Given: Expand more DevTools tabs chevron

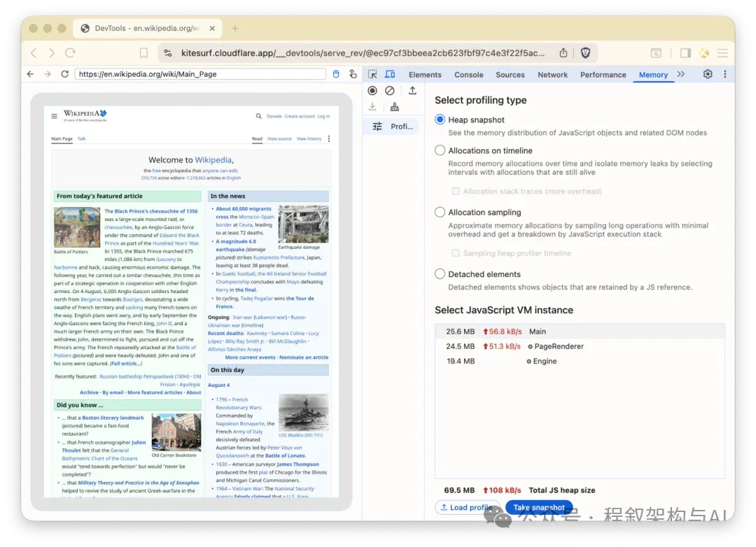Looking at the screenshot, I should coord(681,74).
